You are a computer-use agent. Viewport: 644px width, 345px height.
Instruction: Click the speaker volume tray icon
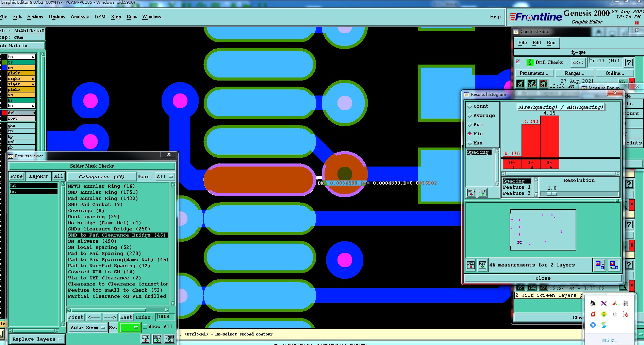pyautogui.click(x=615, y=314)
